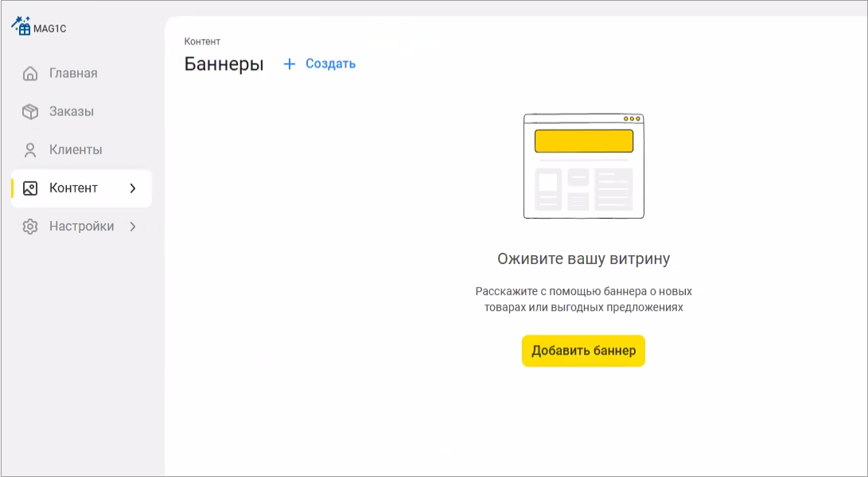Navigate to the Заказы section
This screenshot has height=477, width=868.
(71, 111)
